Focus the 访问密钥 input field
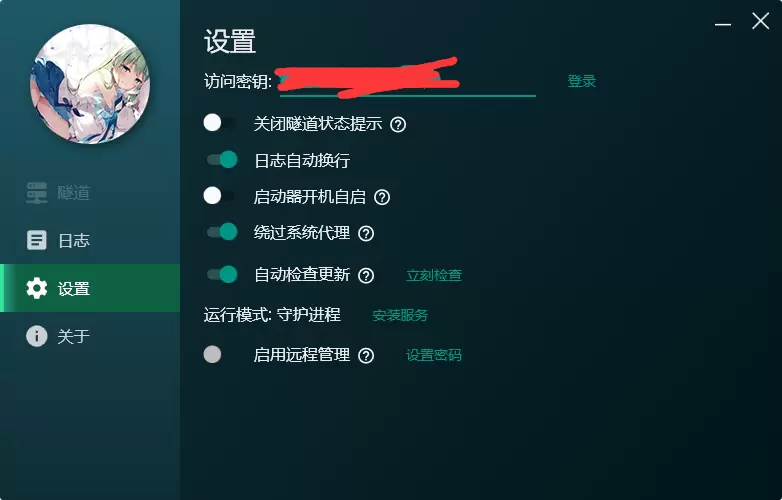Viewport: 782px width, 500px height. (x=407, y=81)
